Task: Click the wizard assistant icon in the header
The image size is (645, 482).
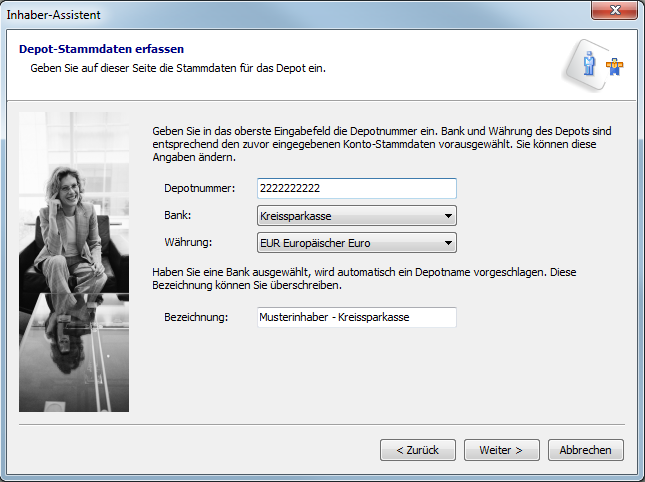Action: [x=603, y=64]
